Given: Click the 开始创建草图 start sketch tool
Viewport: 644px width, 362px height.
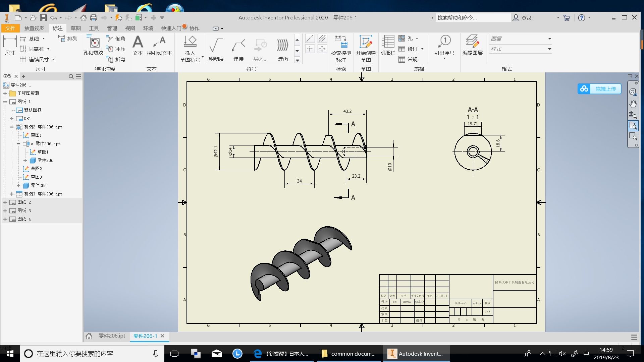Looking at the screenshot, I should (x=366, y=49).
